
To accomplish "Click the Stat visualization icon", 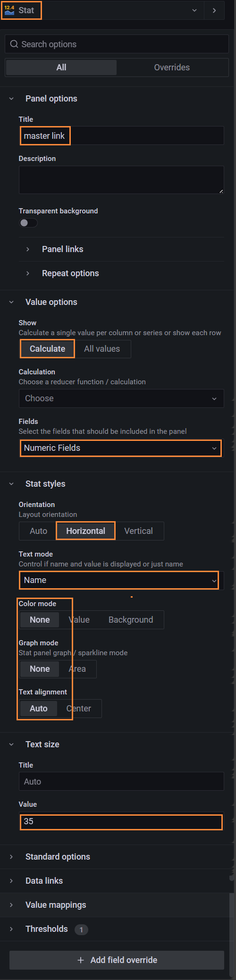I will pyautogui.click(x=9, y=10).
